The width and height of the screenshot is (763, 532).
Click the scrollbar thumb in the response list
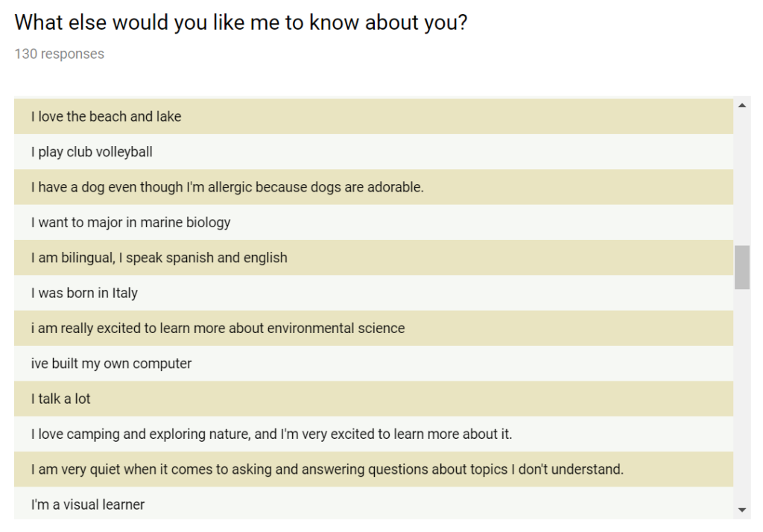pos(741,267)
